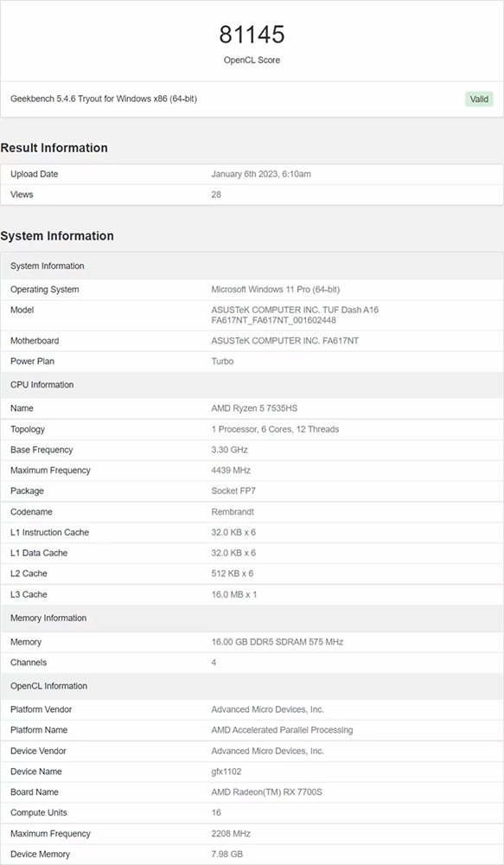Select AMD Accelerated Parallel Processing platform name
This screenshot has width=504, height=865.
pyautogui.click(x=283, y=730)
